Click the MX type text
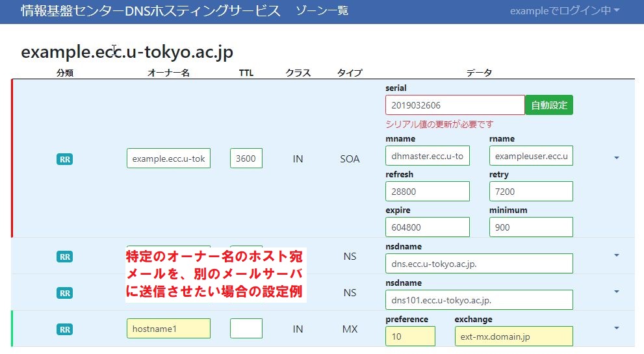The height and width of the screenshot is (354, 644). pyautogui.click(x=350, y=329)
